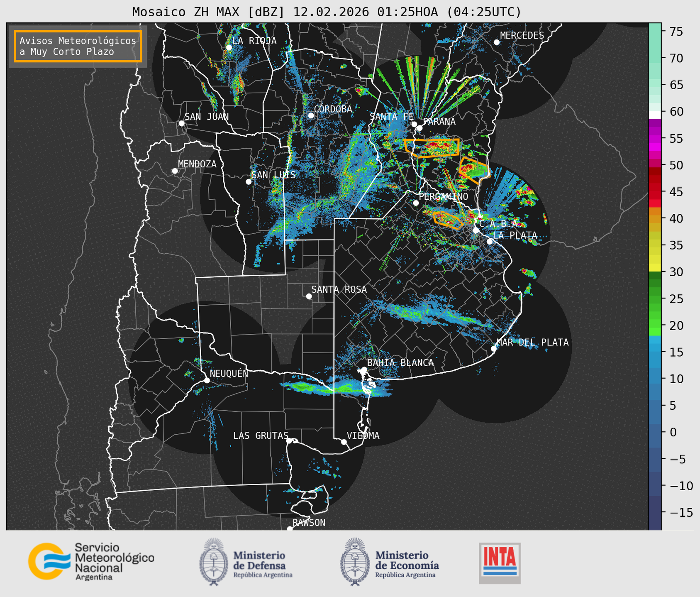
Task: Select the 'RAWSON' map label
Action: coord(309,523)
